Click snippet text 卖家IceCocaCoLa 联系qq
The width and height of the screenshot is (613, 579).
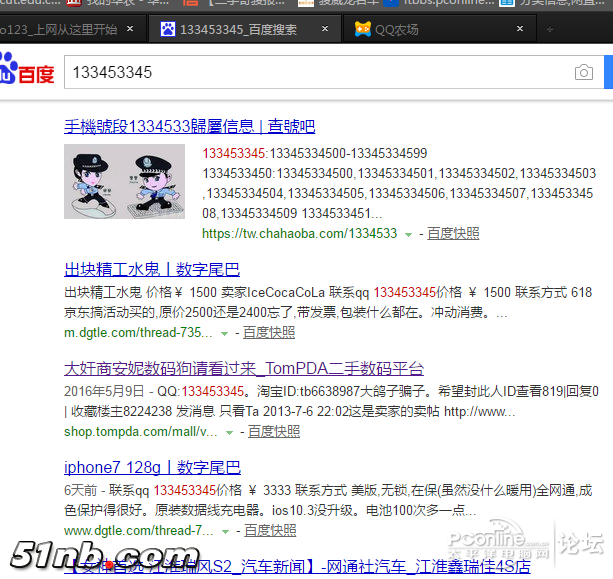pyautogui.click(x=295, y=292)
